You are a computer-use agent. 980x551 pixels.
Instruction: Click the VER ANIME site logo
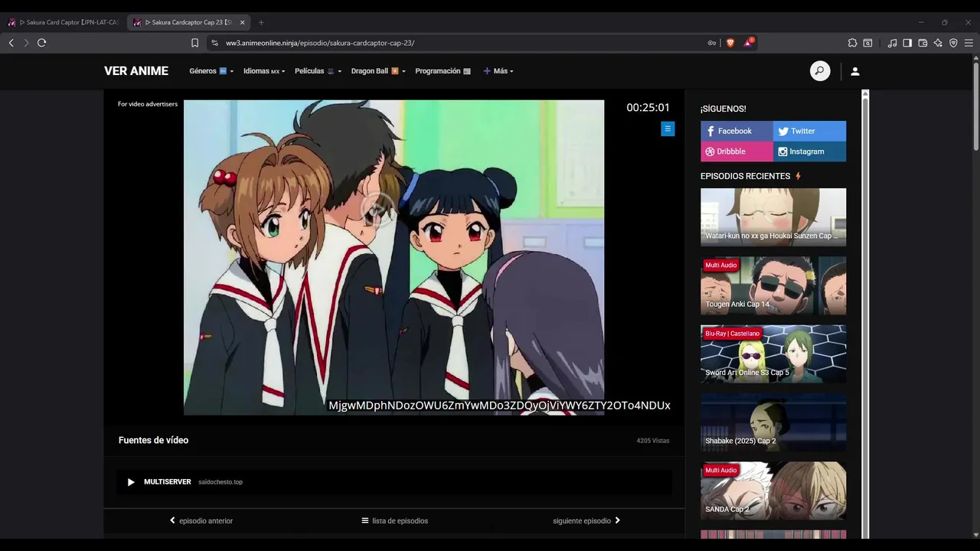[136, 71]
